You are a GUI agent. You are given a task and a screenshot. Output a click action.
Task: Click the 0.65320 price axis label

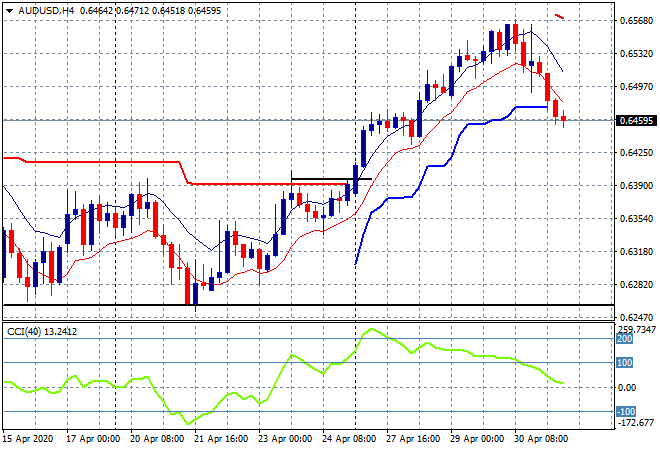tap(636, 54)
